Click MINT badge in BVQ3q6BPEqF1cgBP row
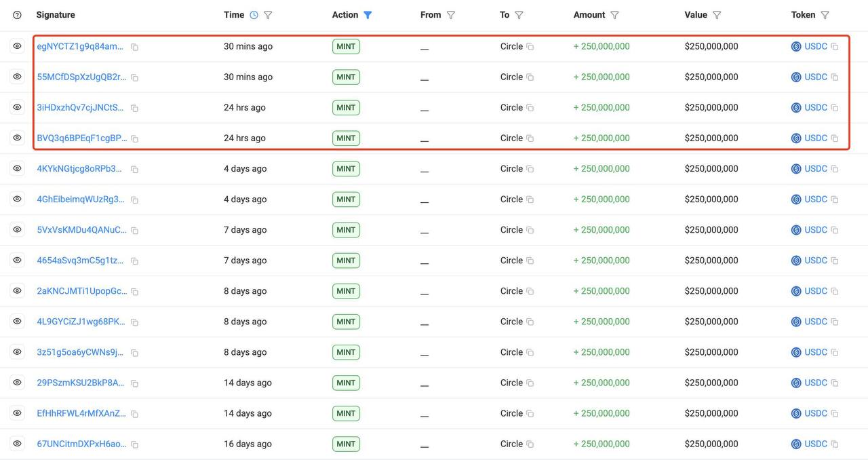 346,138
